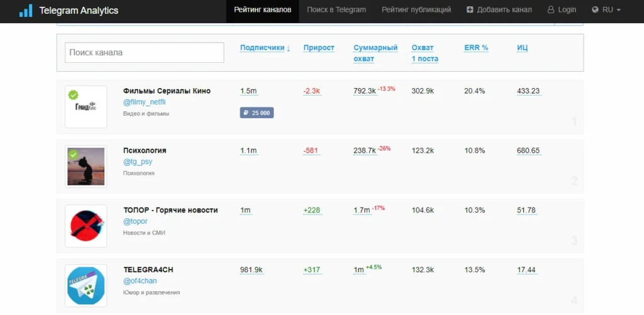Screen dimensions: 644x315
Task: Click the Видео и фильмы category label
Action: (x=146, y=114)
